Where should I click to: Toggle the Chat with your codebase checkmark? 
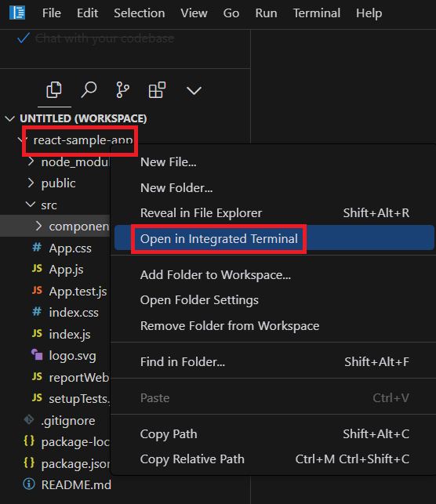click(24, 38)
